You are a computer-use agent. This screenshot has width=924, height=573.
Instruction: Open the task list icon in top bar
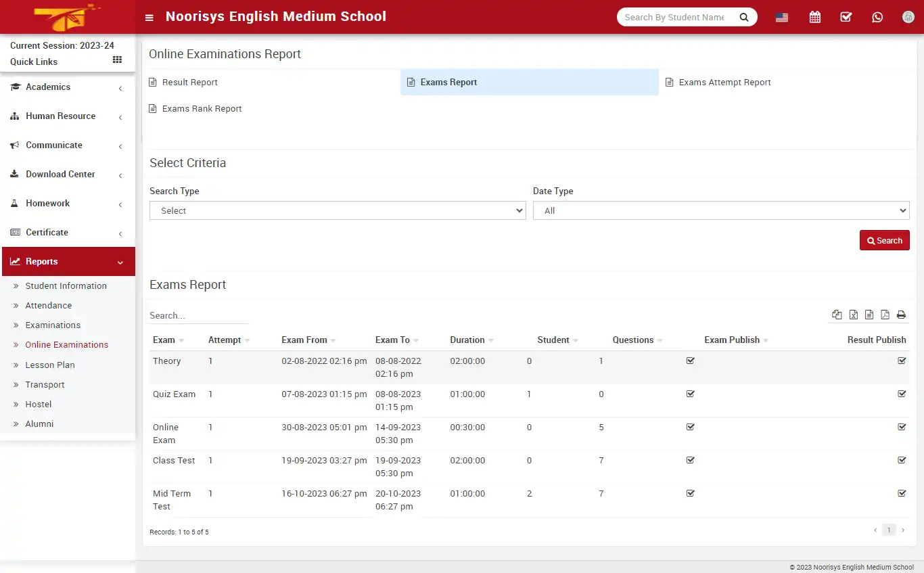[x=846, y=16]
